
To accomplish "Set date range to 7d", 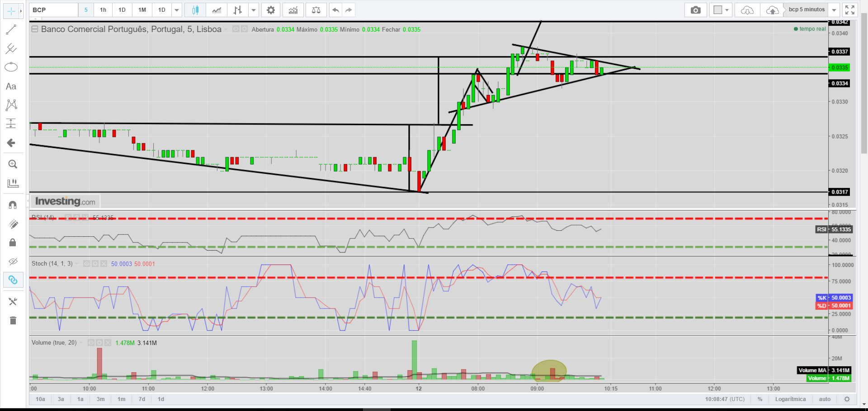I will tap(142, 399).
